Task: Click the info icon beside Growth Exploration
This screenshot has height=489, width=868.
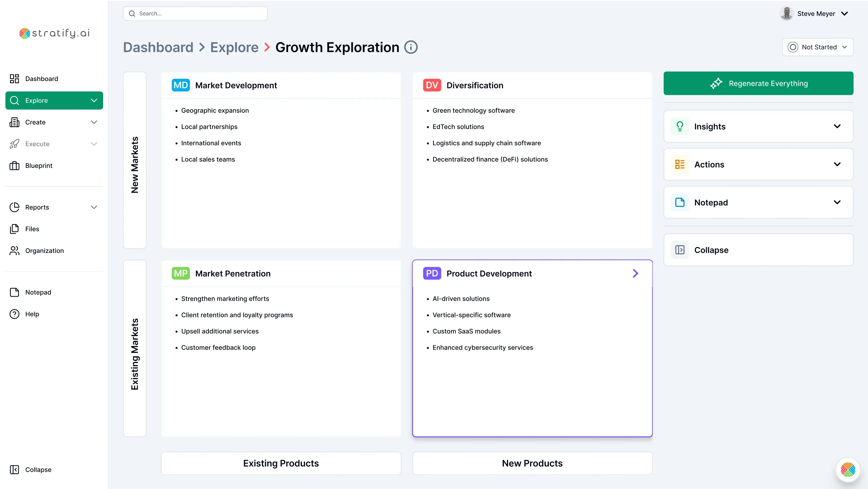Action: 411,47
